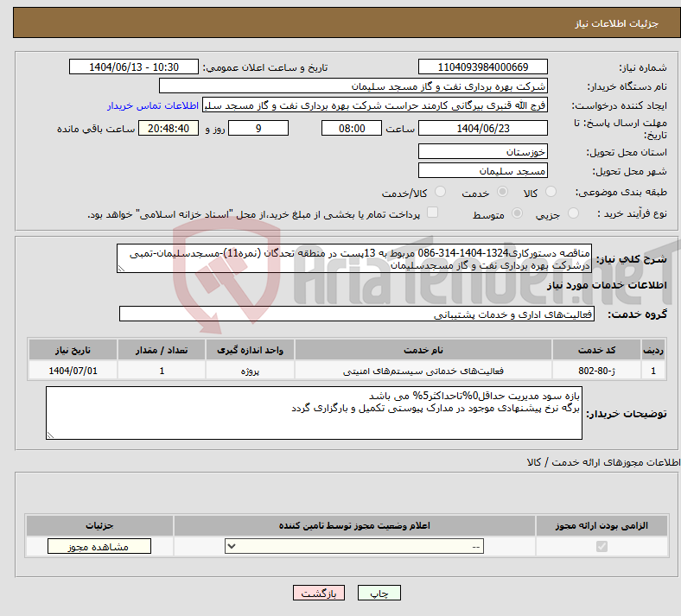
Task: Click the delivery city field مسجد سلیمان
Action: [x=482, y=170]
